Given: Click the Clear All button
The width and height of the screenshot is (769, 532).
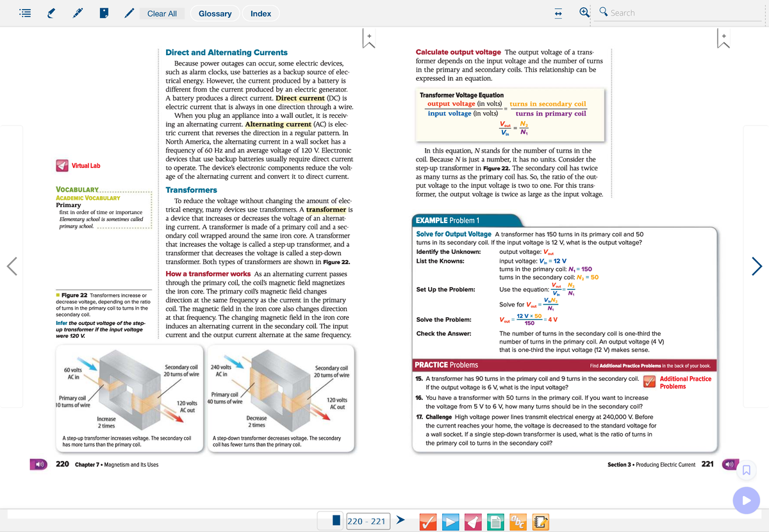Looking at the screenshot, I should (x=162, y=13).
